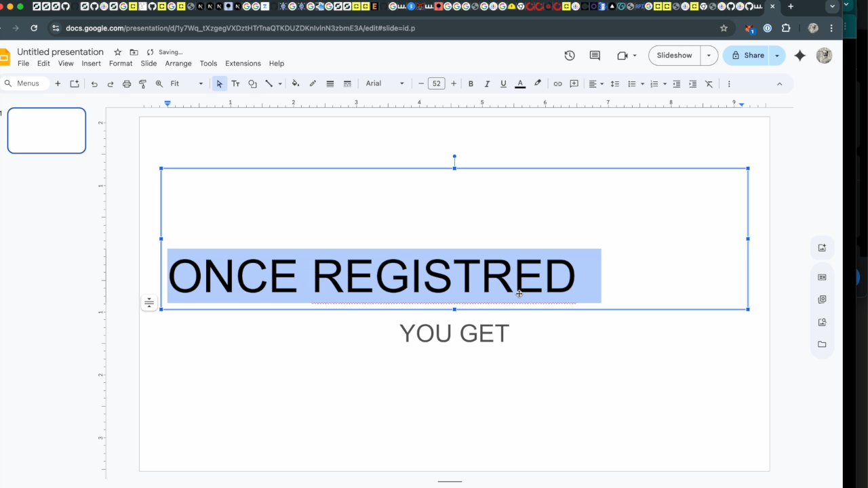
Task: Select the Line tool
Action: (269, 83)
